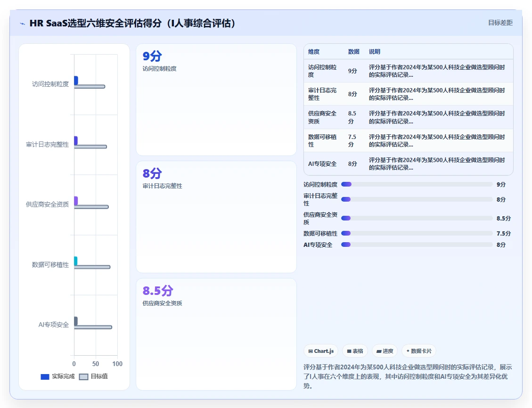Open the 9分 访问控制粒度 data card

tap(216, 100)
